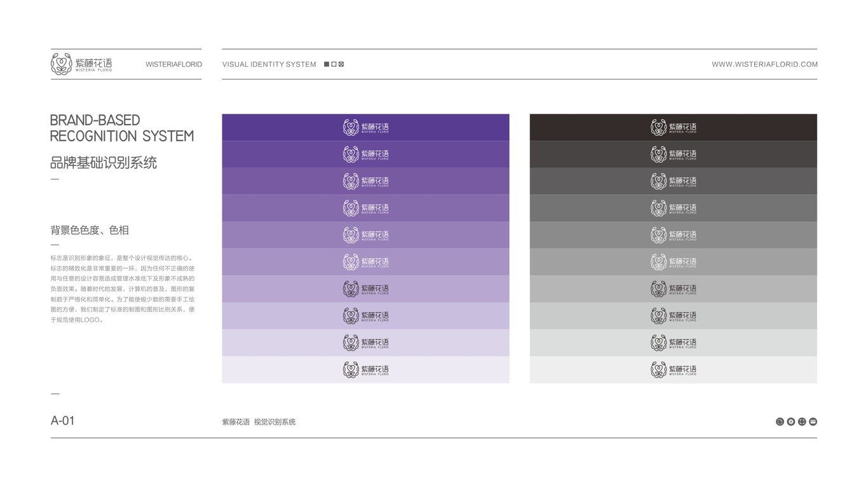868x487 pixels.
Task: Click the A-01 page number
Action: click(62, 420)
